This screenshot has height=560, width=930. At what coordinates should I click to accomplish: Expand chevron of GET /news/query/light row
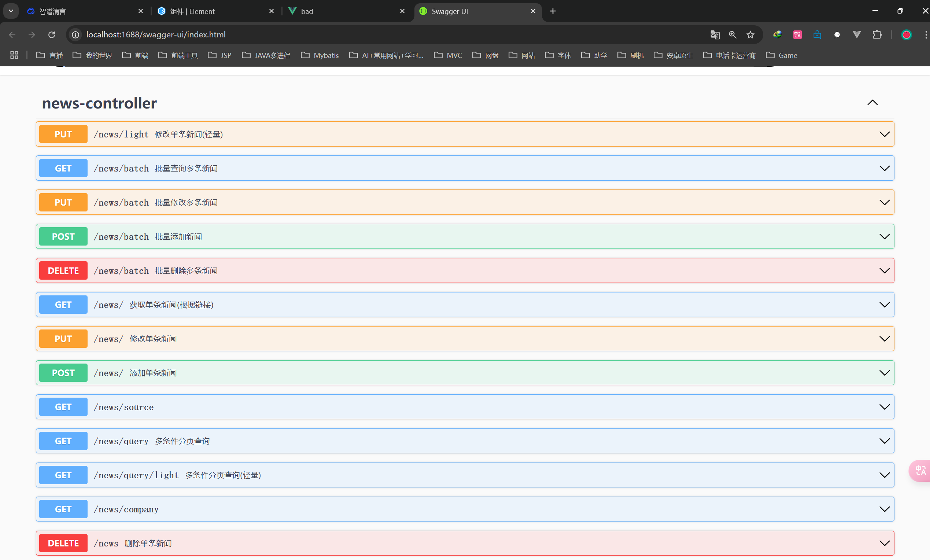(x=884, y=475)
